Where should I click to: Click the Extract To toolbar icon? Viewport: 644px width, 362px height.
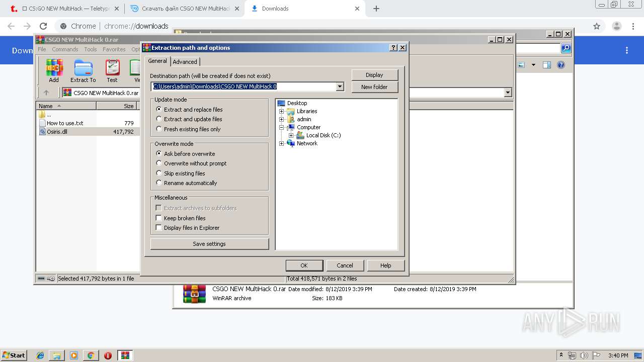(83, 70)
